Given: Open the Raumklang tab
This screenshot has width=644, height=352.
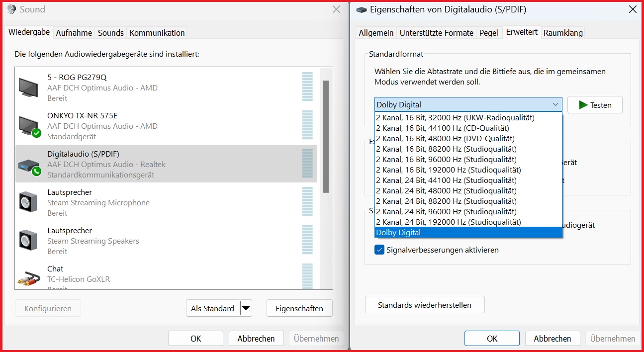Looking at the screenshot, I should [x=563, y=33].
